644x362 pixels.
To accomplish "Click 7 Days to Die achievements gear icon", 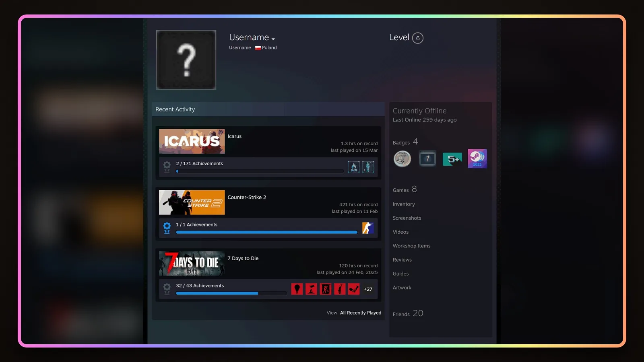I will pyautogui.click(x=167, y=289).
